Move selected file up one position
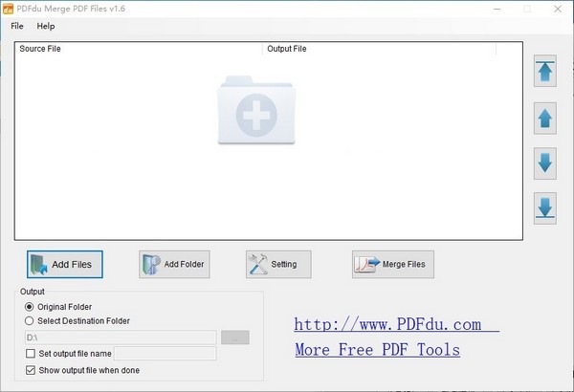 [545, 119]
